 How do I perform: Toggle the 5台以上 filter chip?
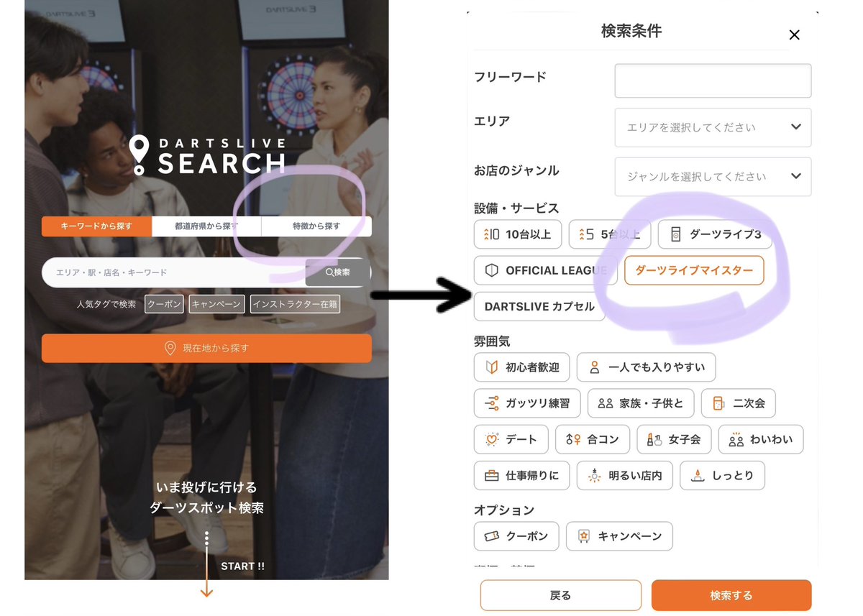click(609, 234)
